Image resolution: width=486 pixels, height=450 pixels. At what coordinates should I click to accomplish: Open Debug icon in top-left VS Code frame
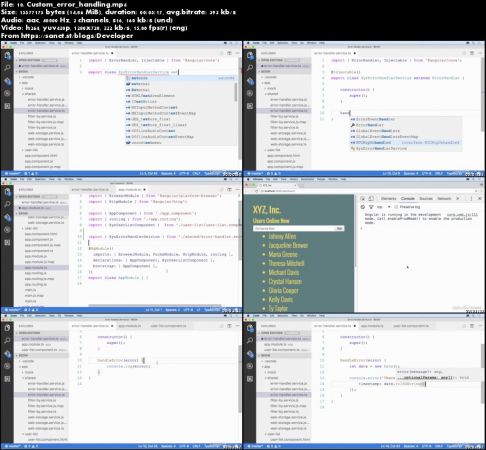[7, 93]
